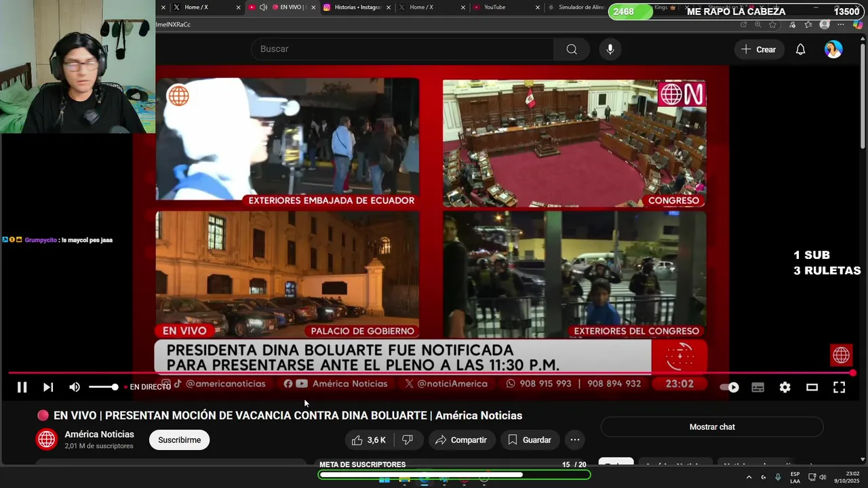Change the ESP LAA input language
Image resolution: width=868 pixels, height=488 pixels.
coord(795,477)
